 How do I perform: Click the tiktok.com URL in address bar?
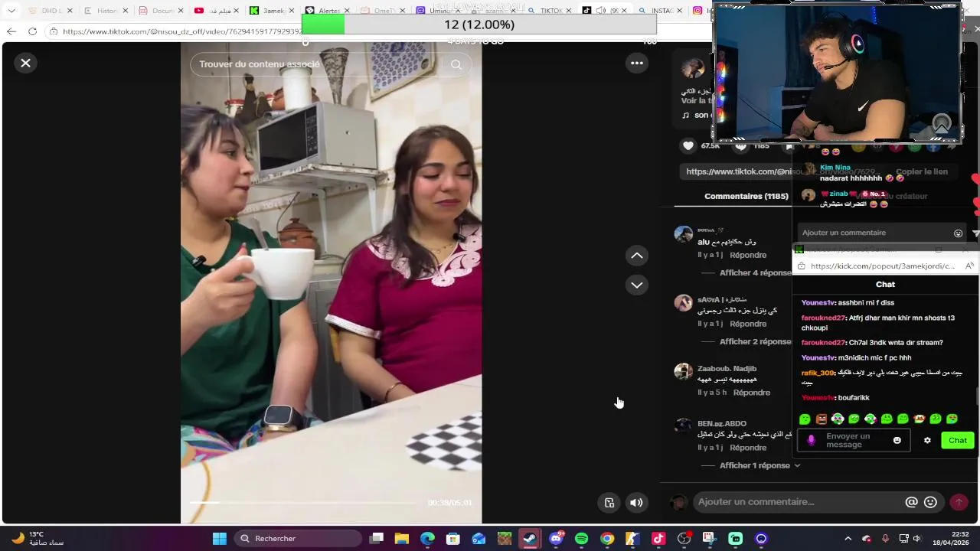[x=181, y=31]
